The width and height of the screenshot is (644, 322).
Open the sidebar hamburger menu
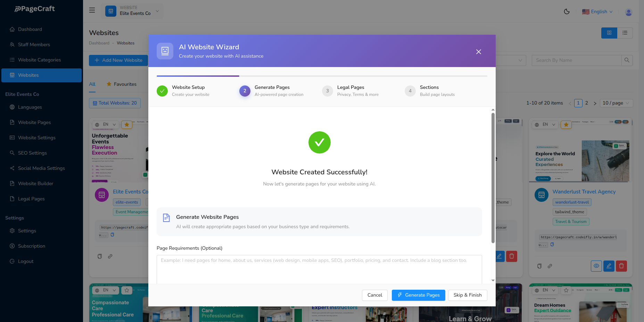pos(92,10)
